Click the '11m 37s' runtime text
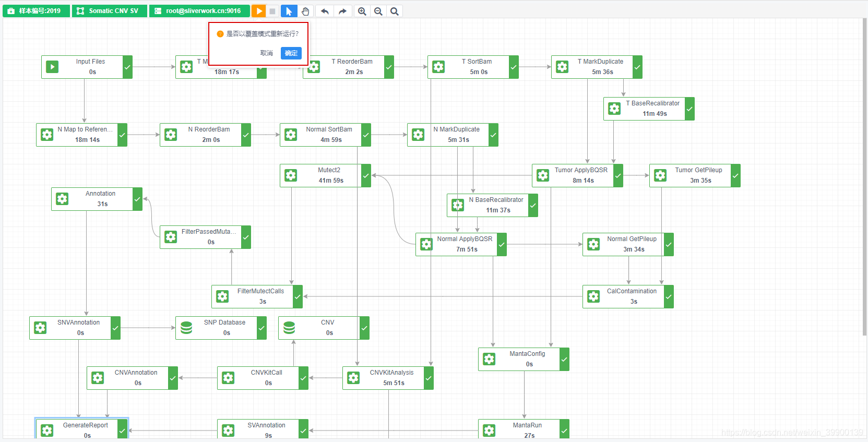Image resolution: width=868 pixels, height=442 pixels. point(498,210)
